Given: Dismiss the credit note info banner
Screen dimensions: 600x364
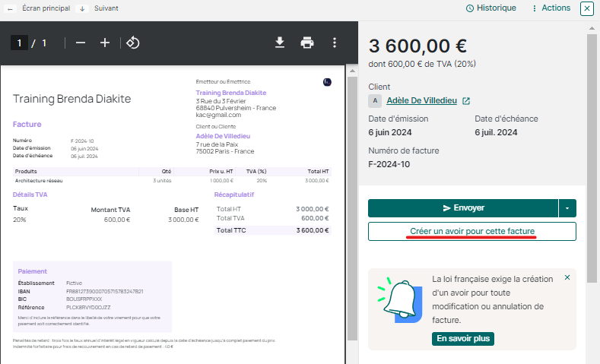Looking at the screenshot, I should click(567, 278).
